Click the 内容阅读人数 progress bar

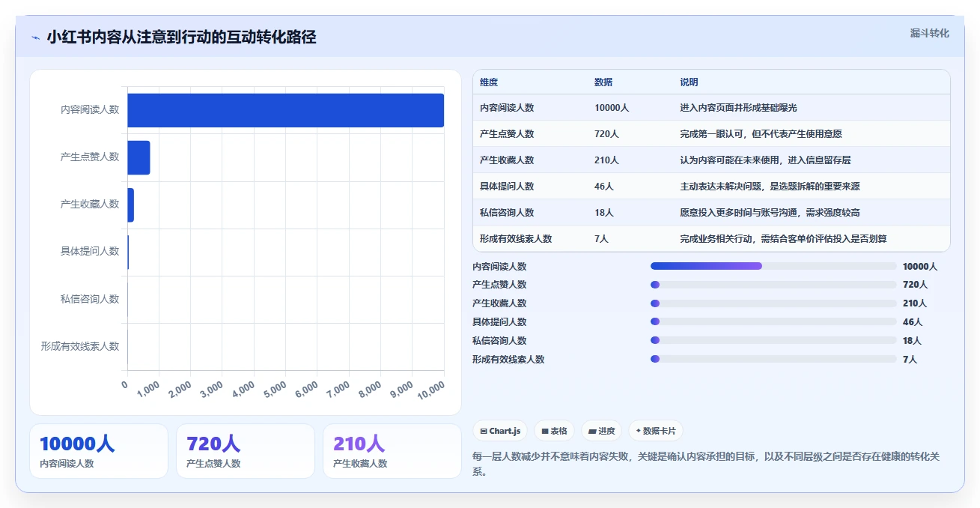773,266
